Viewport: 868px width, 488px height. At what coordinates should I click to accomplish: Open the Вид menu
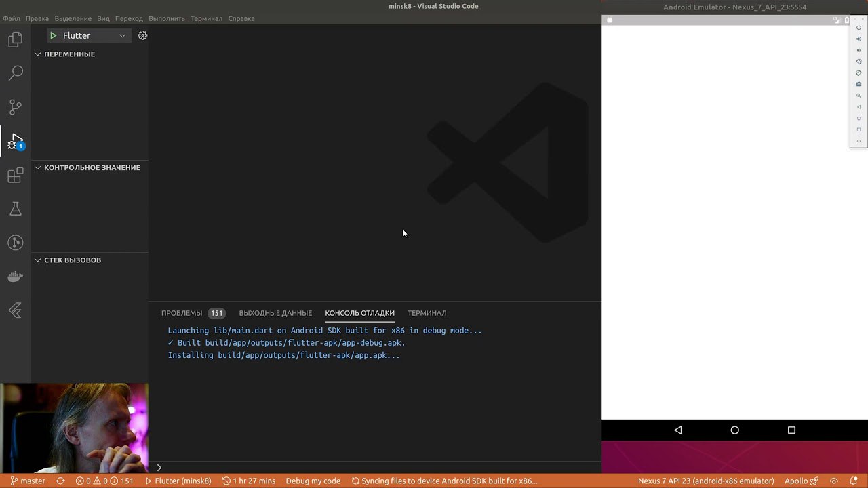click(103, 18)
